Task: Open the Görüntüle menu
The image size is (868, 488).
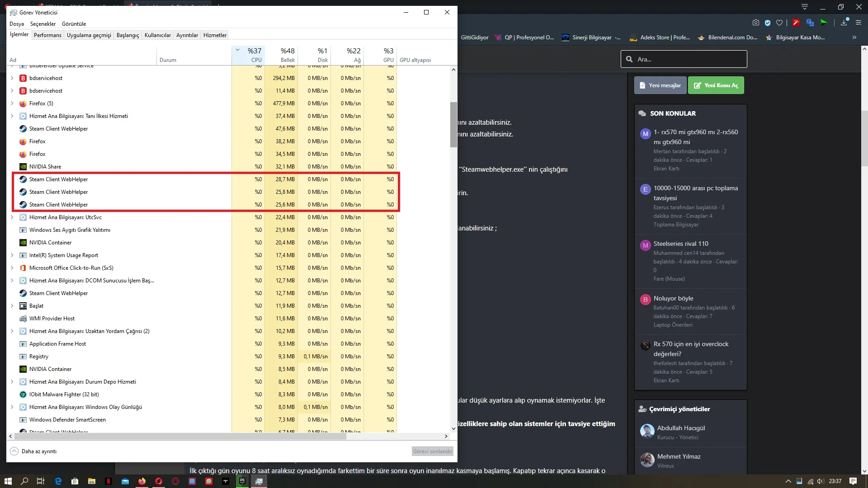Action: 74,23
